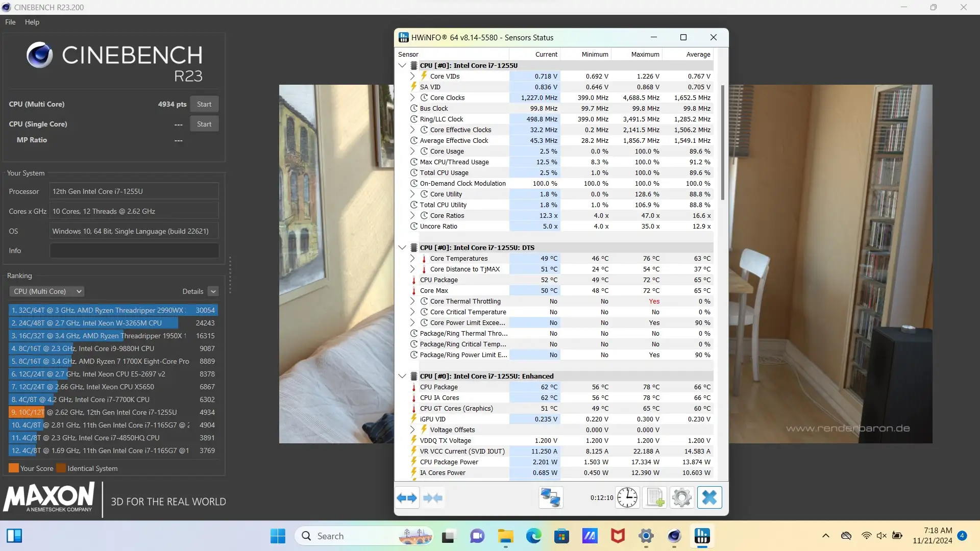Expand the Core VIDs sensor row
The image size is (980, 551).
tap(412, 76)
